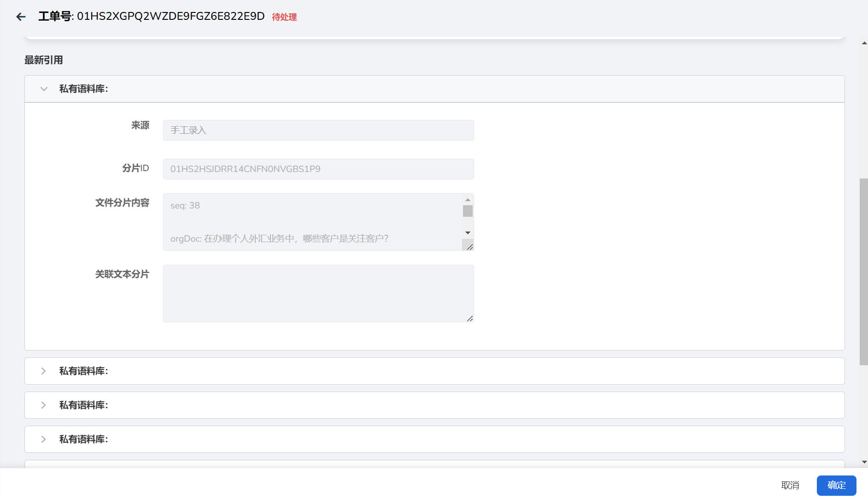Click the main page vertical scrollbar thumb
The width and height of the screenshot is (868, 499).
click(863, 271)
